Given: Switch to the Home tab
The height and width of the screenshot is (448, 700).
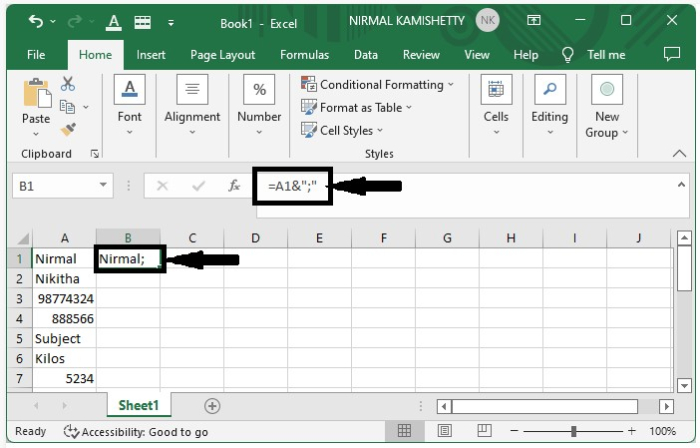Looking at the screenshot, I should 95,55.
